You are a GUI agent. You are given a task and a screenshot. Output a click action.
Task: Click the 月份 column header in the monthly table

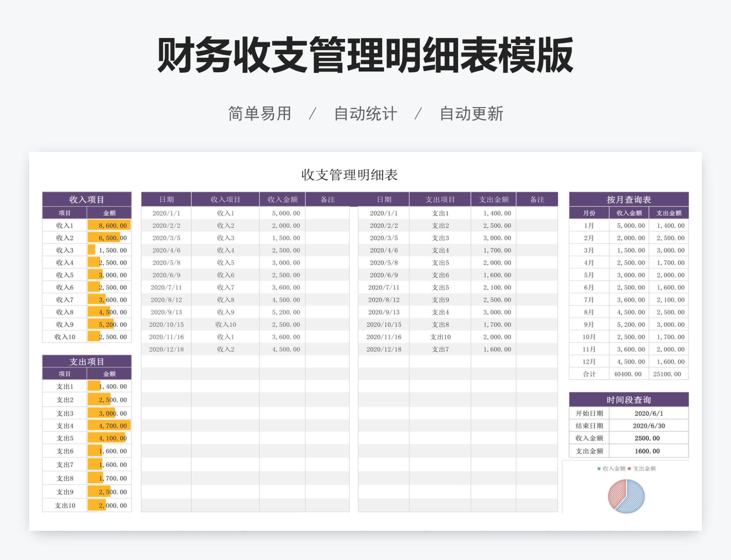point(588,212)
